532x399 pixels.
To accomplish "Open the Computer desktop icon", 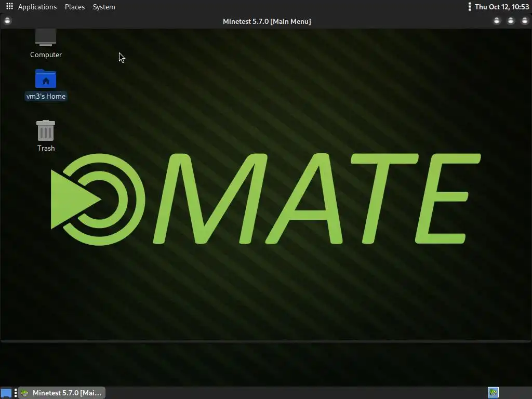I will 46,44.
